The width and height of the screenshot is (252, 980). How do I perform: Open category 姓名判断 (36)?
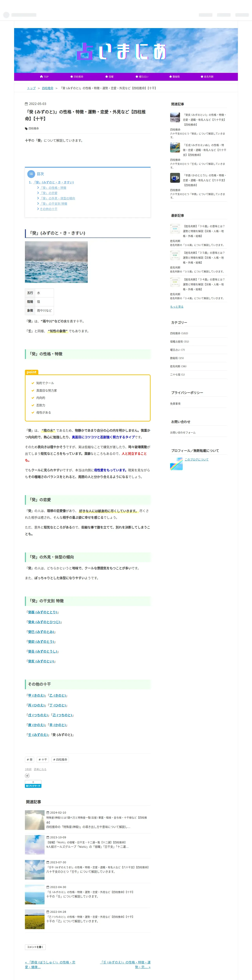[178, 367]
